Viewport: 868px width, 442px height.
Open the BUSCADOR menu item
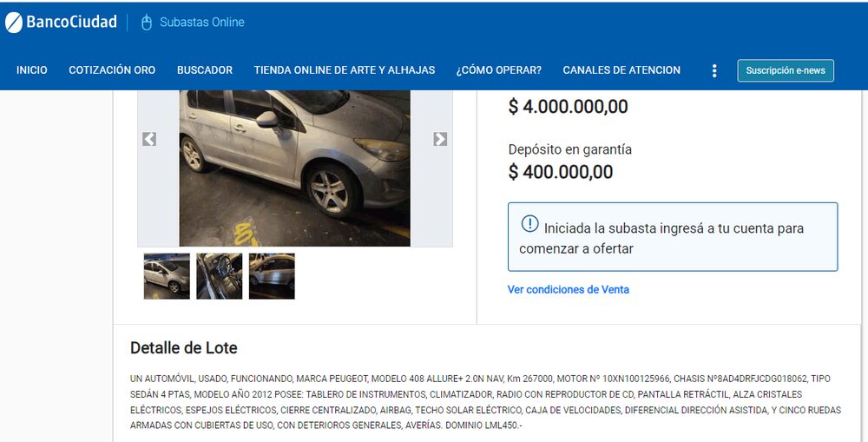[205, 70]
